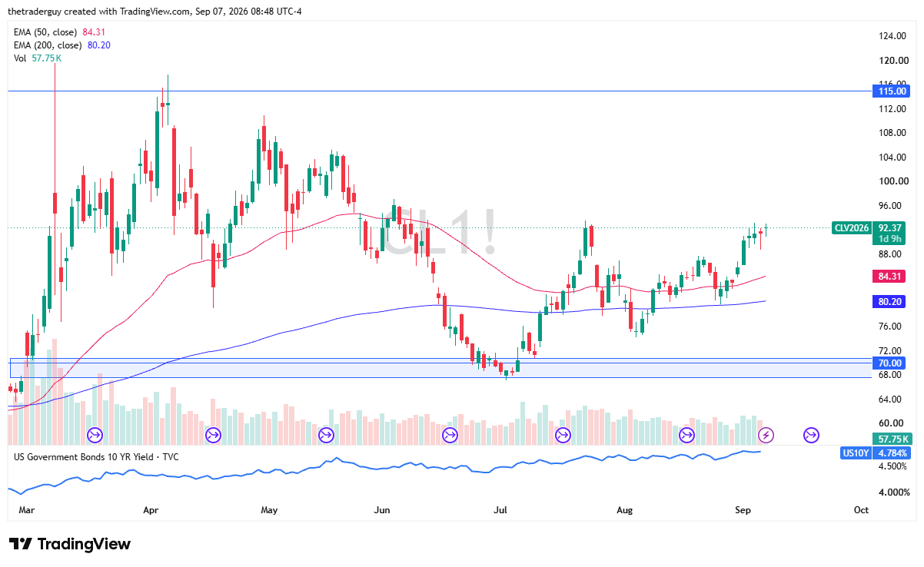Click the 4.500% yield axis tick
The image size is (924, 567).
[x=892, y=466]
